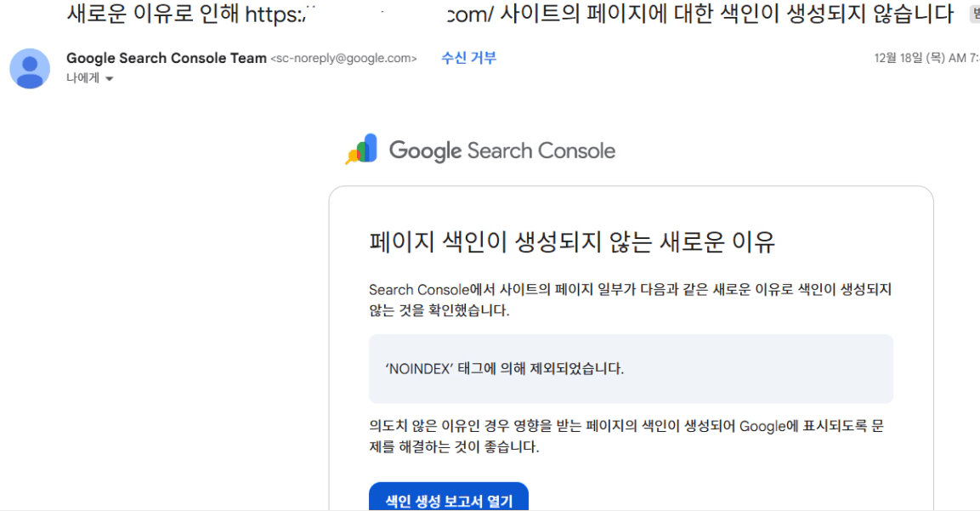Expand recipient details arrow next to 나에게
The height and width of the screenshot is (511, 980).
[x=109, y=79]
